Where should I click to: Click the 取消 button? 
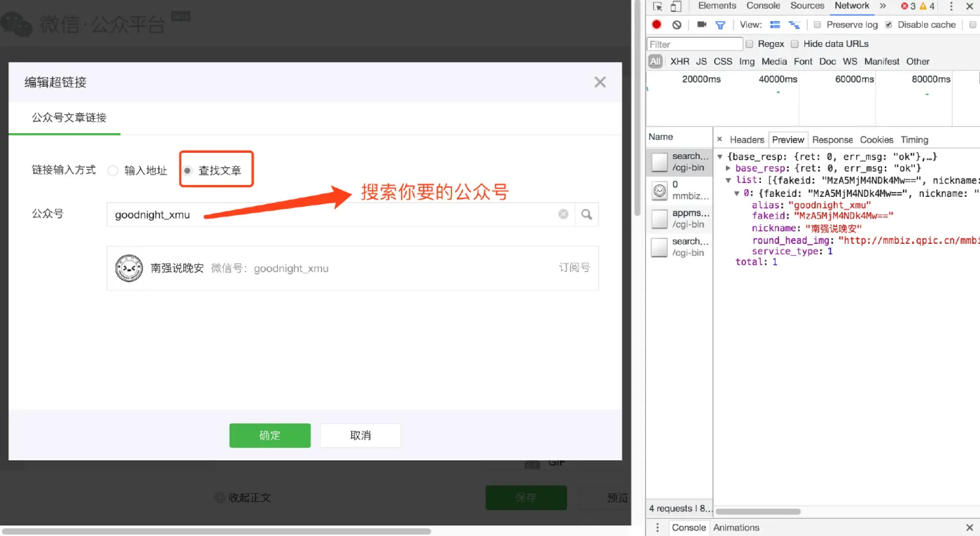[360, 435]
